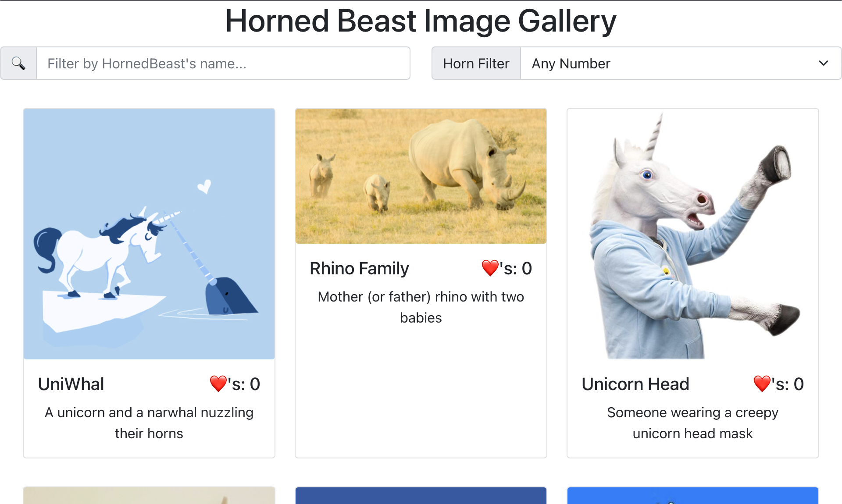
Task: Open the beige image card in the bottom row
Action: [149, 496]
